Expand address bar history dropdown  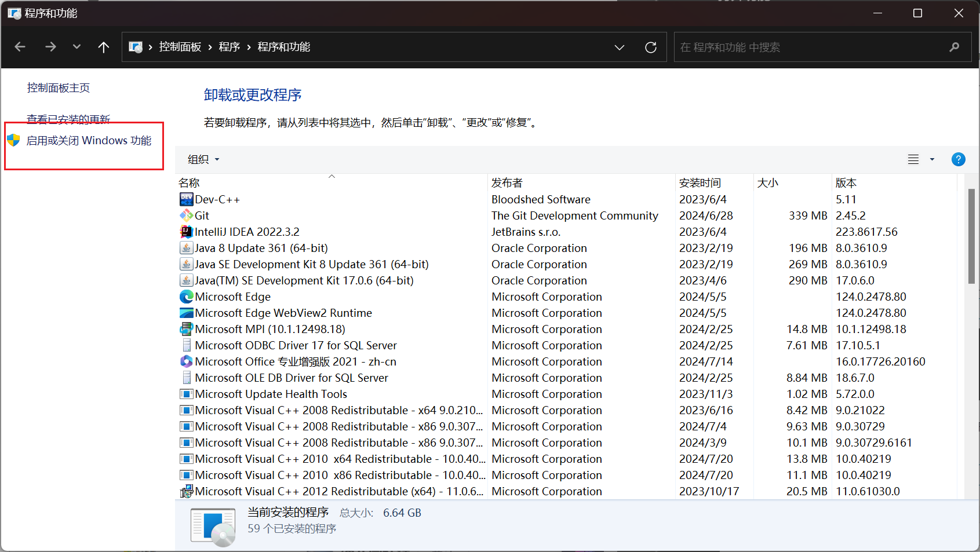620,47
